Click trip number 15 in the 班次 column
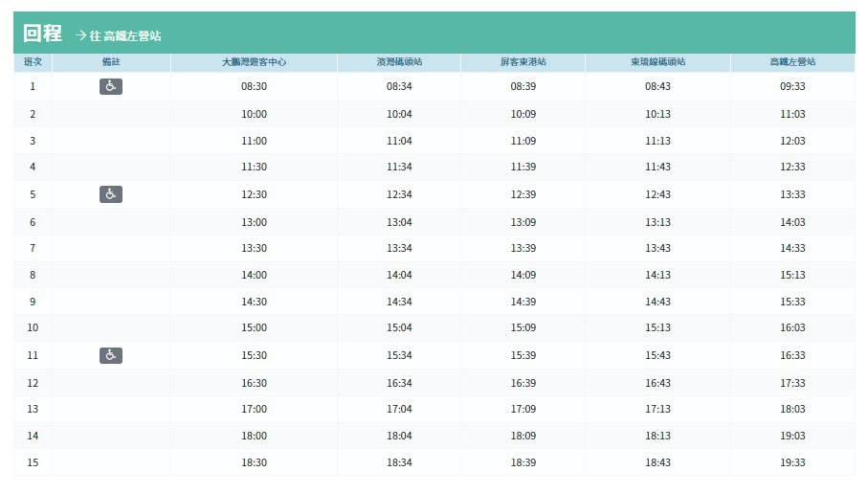This screenshot has width=868, height=494. tap(33, 462)
